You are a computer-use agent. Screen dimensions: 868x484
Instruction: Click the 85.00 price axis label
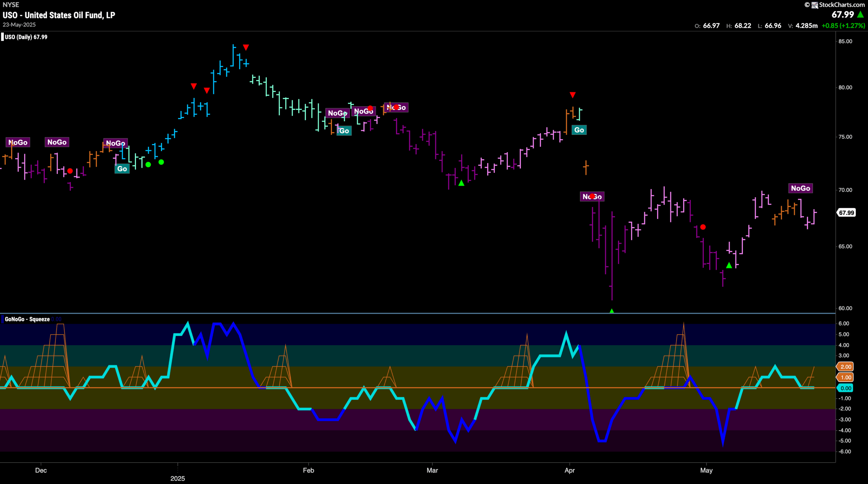tap(845, 41)
